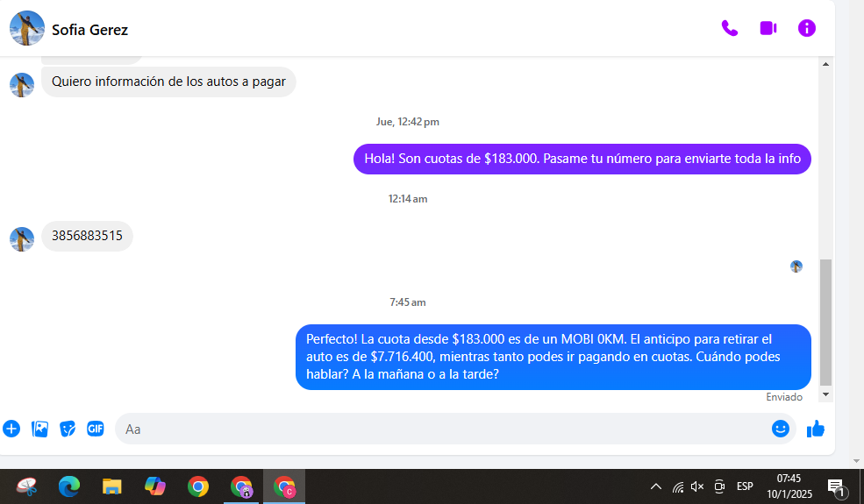Open Windows notification center

pos(836,486)
